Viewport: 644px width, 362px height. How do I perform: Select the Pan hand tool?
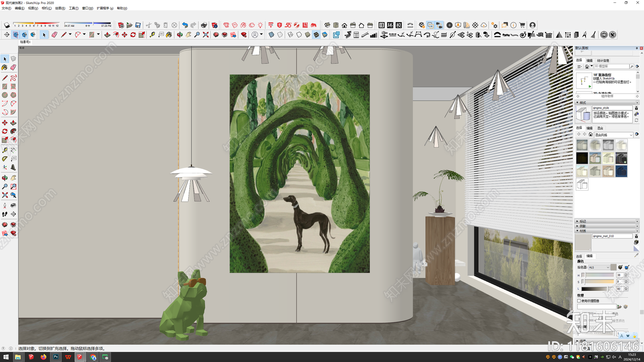[x=188, y=35]
